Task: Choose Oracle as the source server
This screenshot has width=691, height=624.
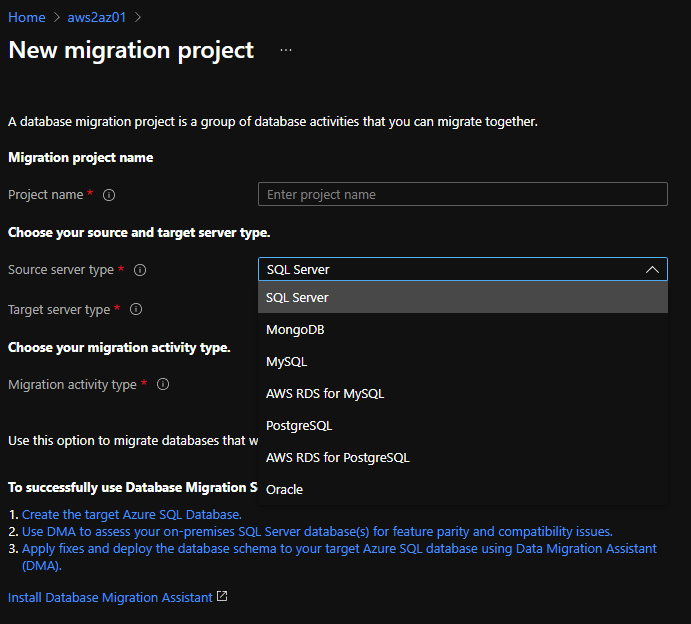Action: (x=284, y=490)
